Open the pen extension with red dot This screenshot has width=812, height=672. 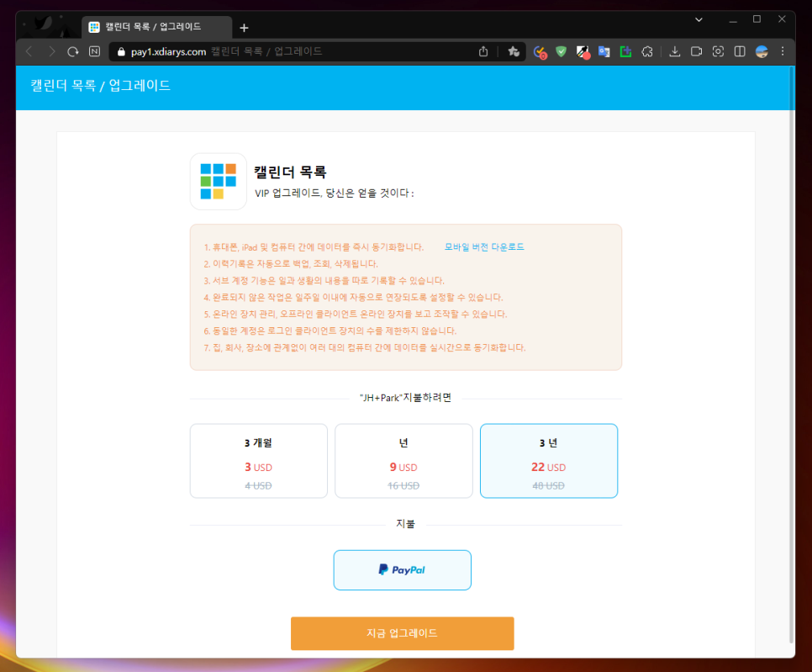coord(583,52)
